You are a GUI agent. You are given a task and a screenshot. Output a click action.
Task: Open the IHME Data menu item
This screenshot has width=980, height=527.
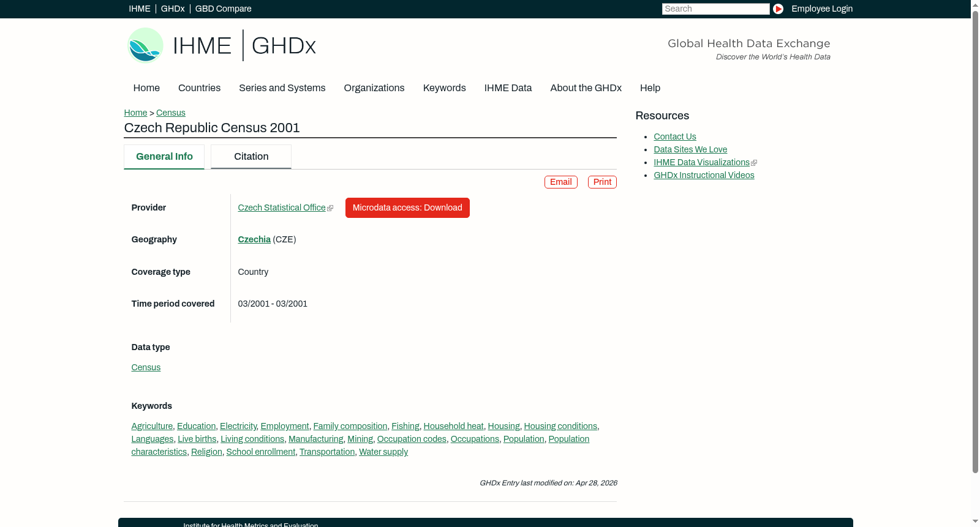(x=508, y=88)
